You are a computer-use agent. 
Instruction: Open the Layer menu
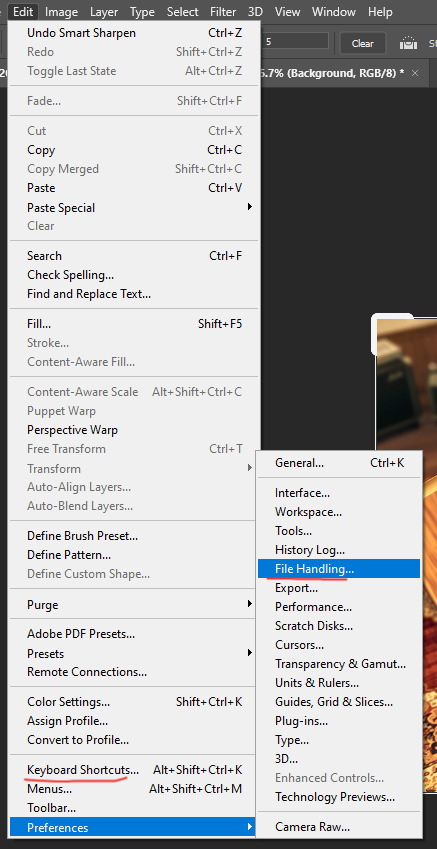pyautogui.click(x=104, y=11)
